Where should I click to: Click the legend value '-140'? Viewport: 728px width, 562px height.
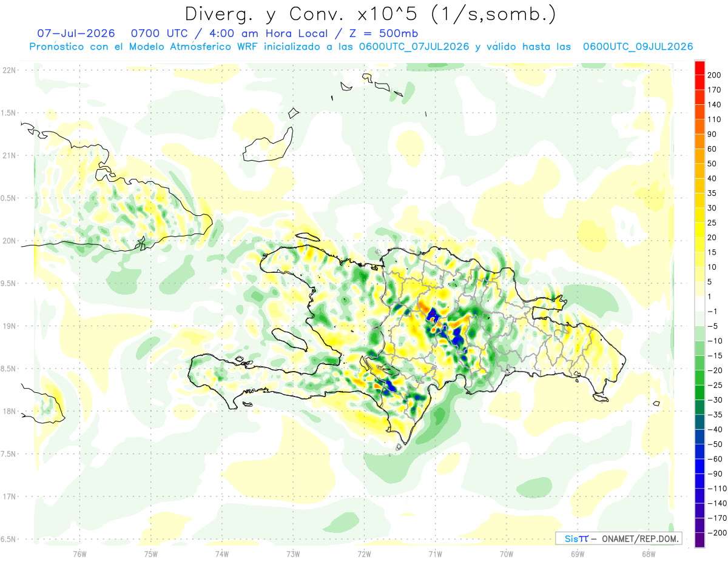pos(718,503)
